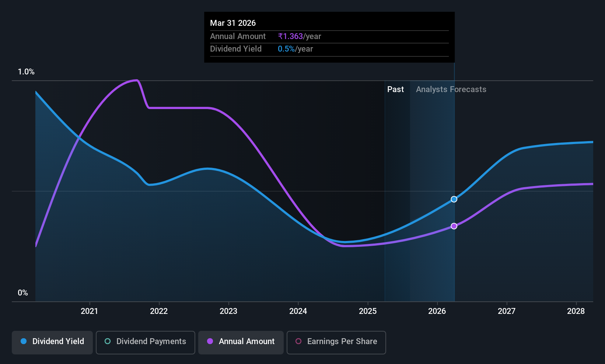Click the Mar 31 2026 tooltip date
605x364 pixels.
(x=233, y=23)
